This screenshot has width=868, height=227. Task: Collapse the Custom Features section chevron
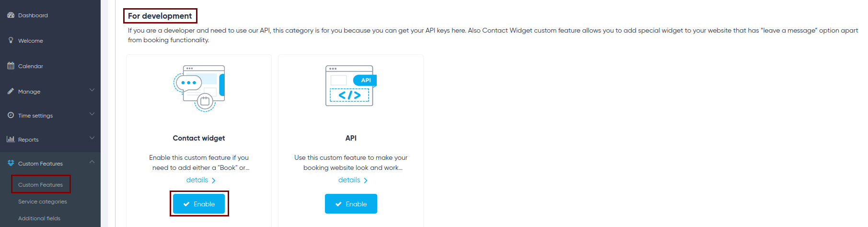(x=92, y=162)
